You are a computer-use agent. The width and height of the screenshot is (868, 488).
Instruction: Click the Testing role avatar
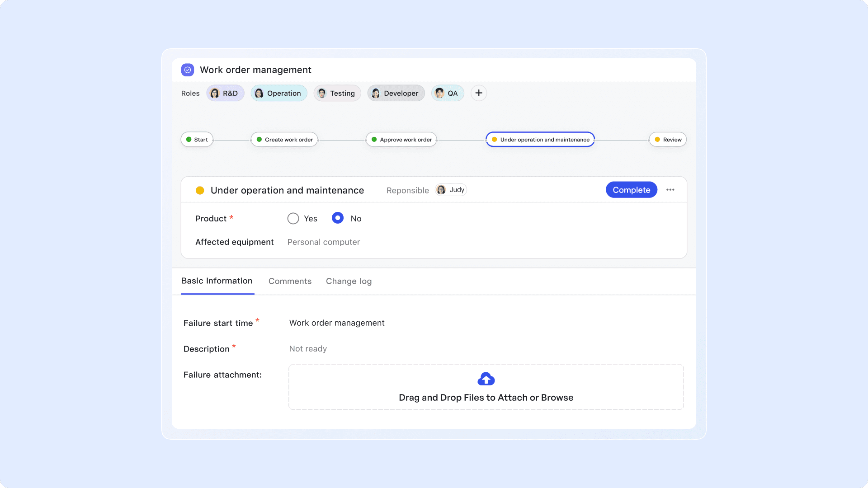(321, 93)
